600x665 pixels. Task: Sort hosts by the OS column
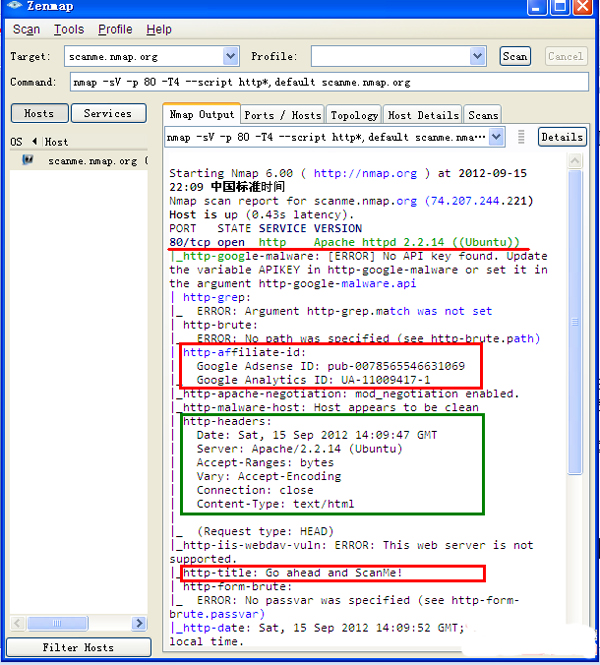[x=17, y=142]
